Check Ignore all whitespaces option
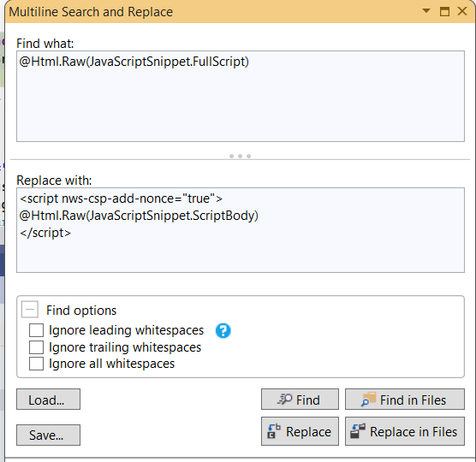Viewport: 476px width, 462px height. [x=36, y=364]
